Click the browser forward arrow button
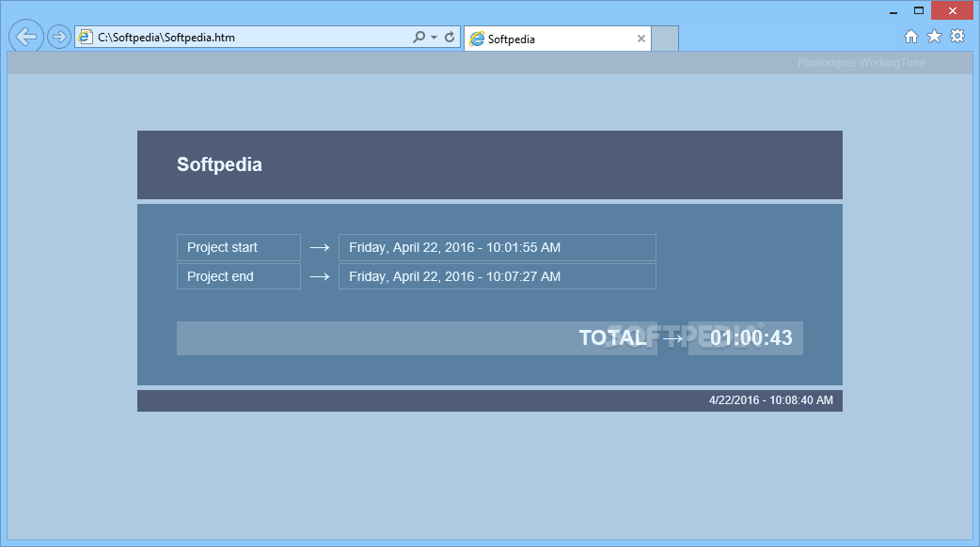This screenshot has height=547, width=980. 58,38
